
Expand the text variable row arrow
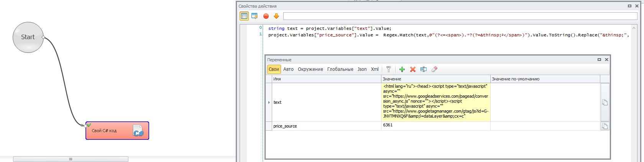coord(269,102)
